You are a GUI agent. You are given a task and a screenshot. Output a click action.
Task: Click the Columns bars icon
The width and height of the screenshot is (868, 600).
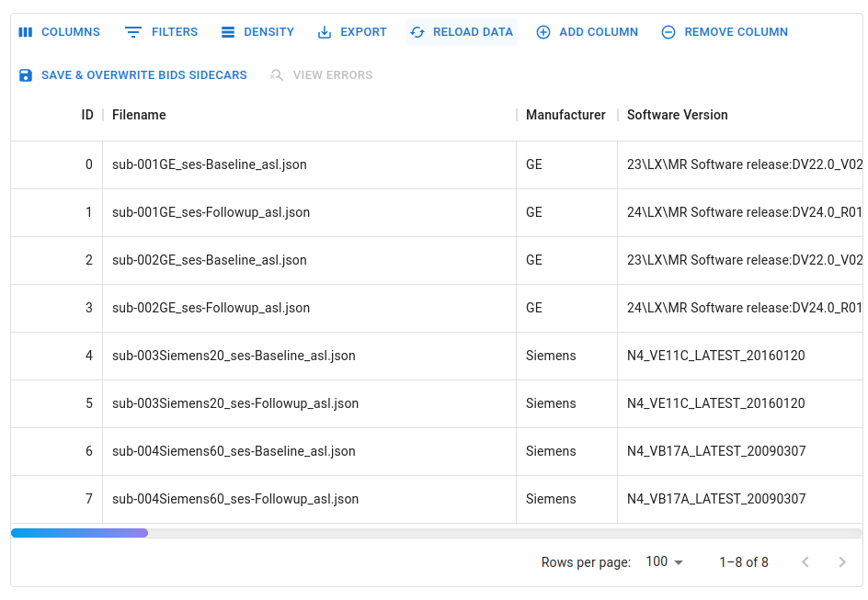point(26,32)
